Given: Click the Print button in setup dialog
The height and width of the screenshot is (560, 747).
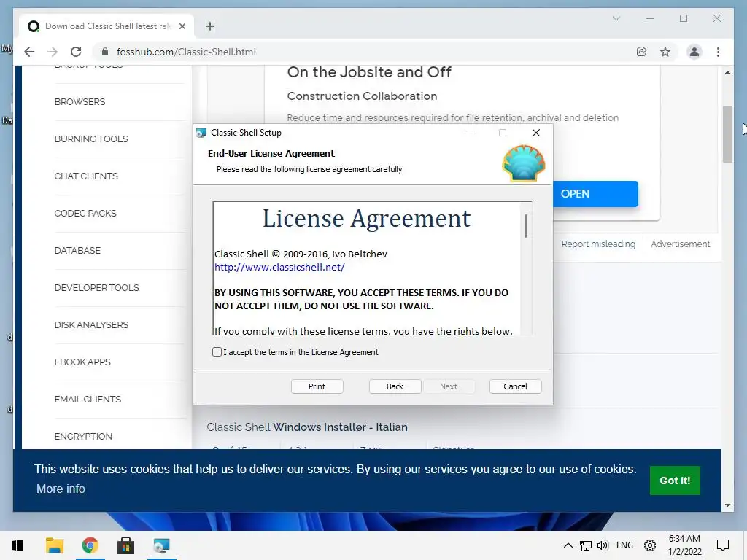Looking at the screenshot, I should tap(317, 386).
